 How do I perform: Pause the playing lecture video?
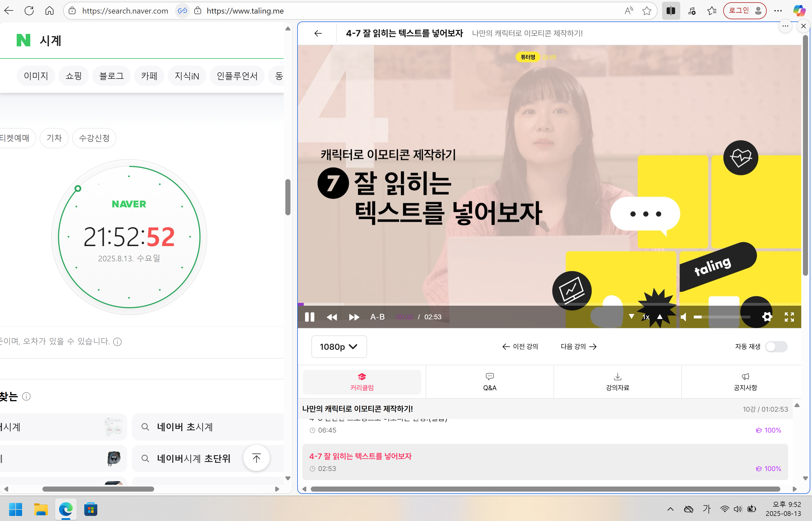tap(309, 317)
